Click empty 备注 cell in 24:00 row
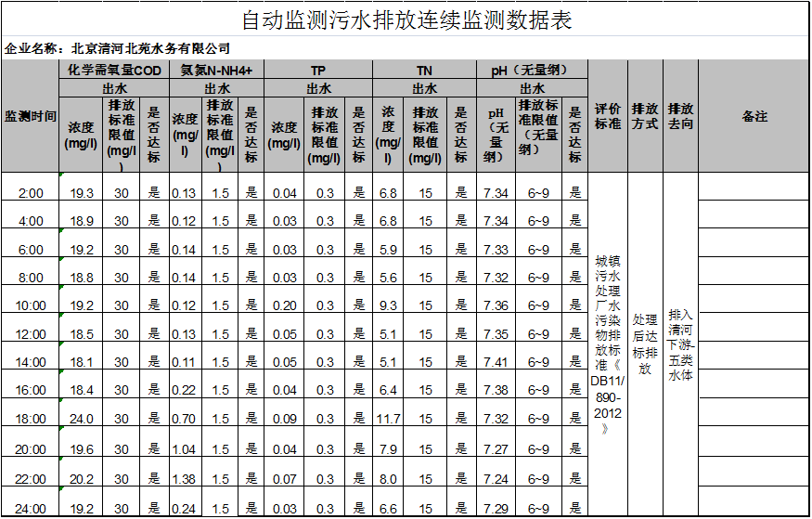 click(754, 501)
